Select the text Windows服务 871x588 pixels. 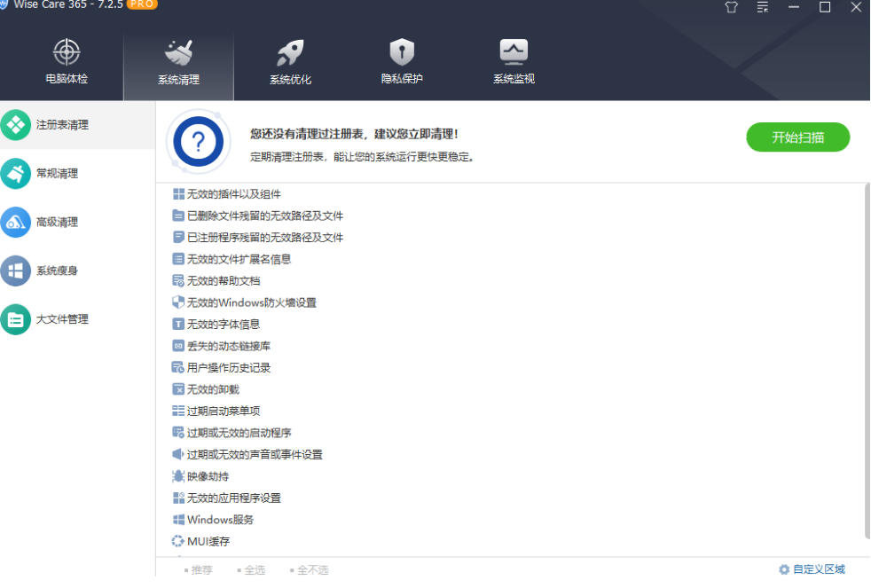pos(221,520)
